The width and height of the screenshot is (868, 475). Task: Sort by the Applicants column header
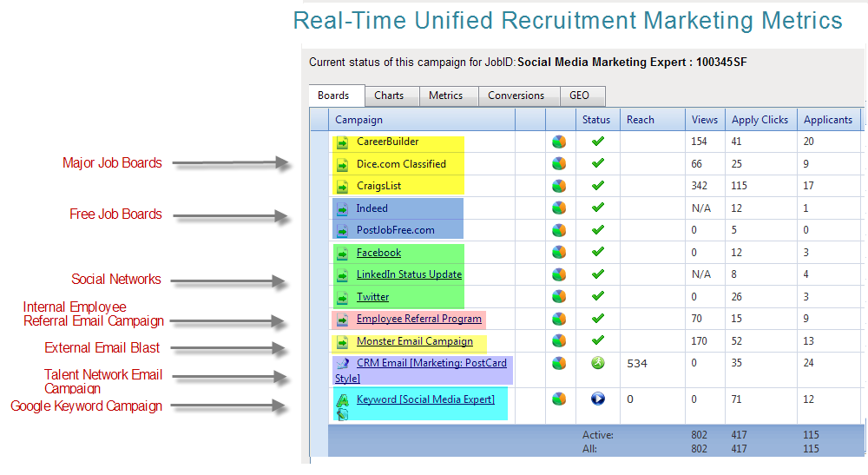(828, 120)
